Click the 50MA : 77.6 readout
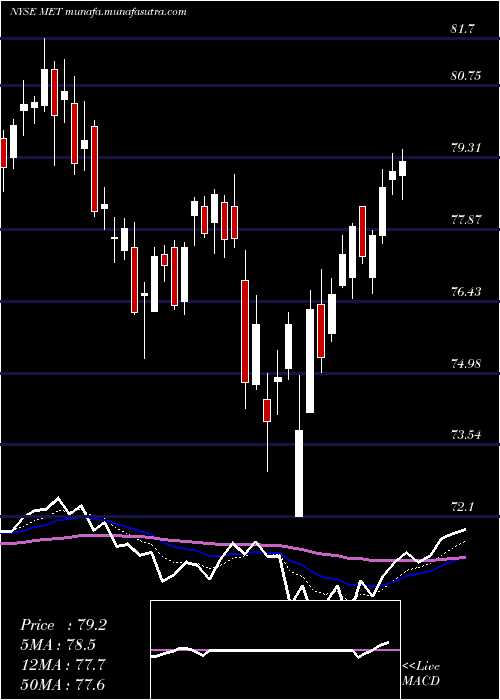The height and width of the screenshot is (700, 500). (63, 684)
